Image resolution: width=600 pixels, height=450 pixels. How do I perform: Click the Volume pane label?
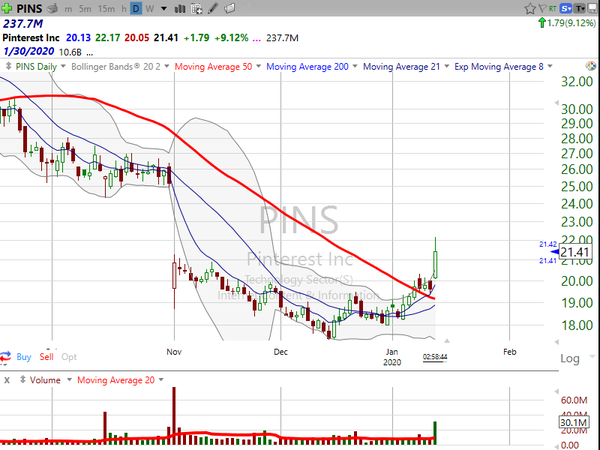pyautogui.click(x=45, y=380)
